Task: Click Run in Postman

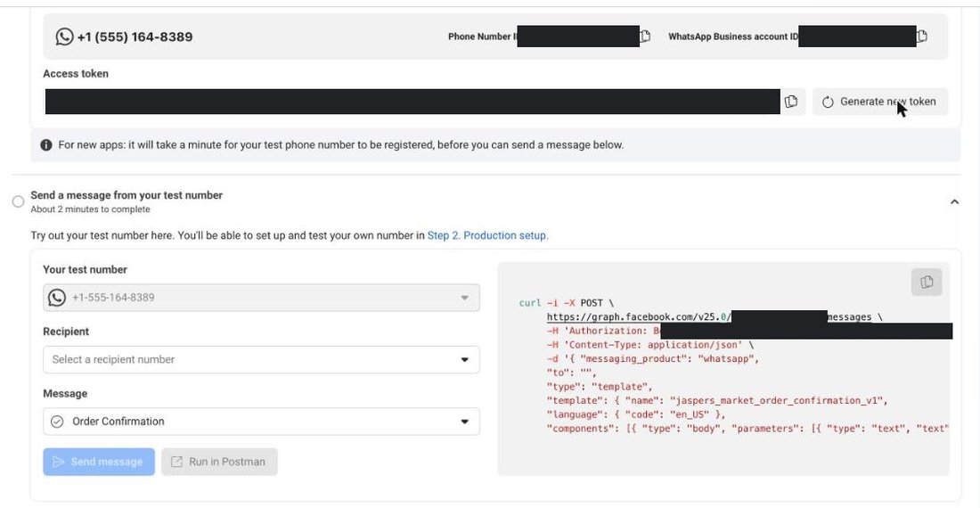Action: (x=219, y=462)
